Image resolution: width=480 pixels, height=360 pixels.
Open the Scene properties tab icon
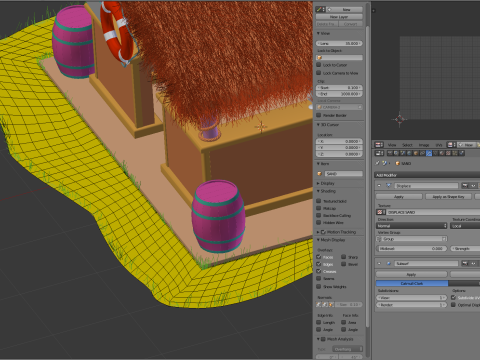click(403, 153)
